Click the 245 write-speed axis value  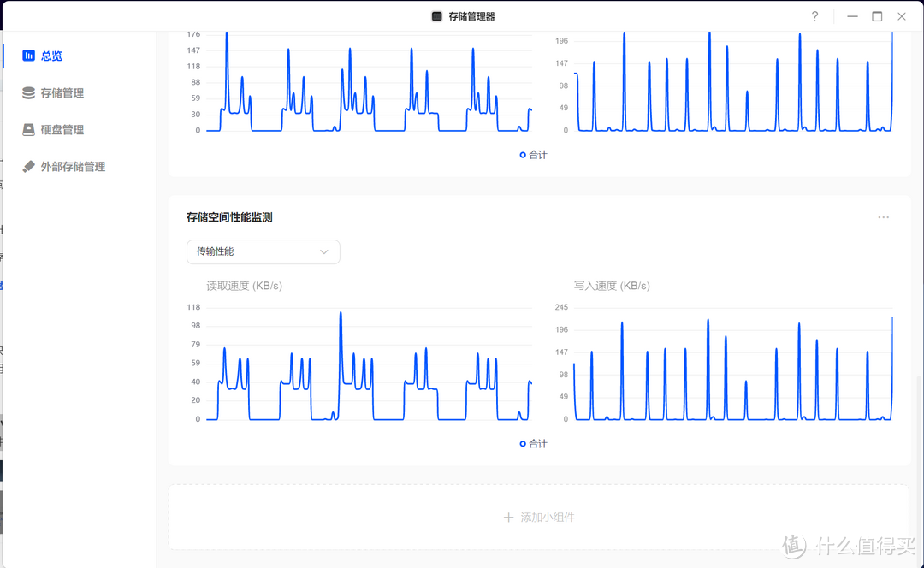point(561,307)
